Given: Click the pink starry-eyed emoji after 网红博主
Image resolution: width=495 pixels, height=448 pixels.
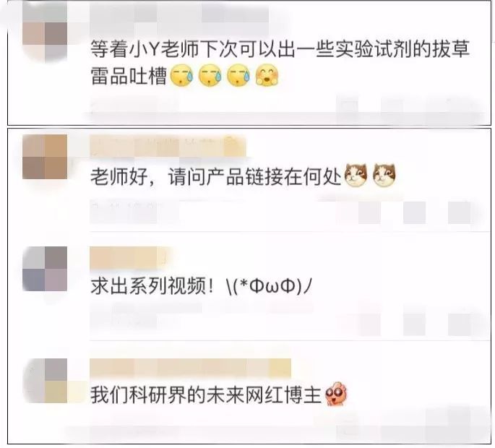Looking at the screenshot, I should point(336,393).
